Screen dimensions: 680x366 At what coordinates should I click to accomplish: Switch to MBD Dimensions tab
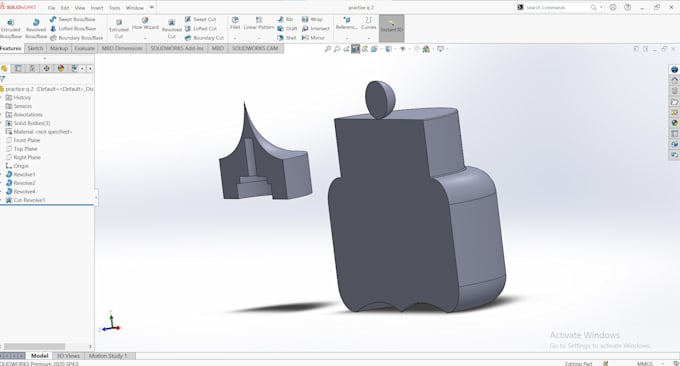(x=122, y=48)
